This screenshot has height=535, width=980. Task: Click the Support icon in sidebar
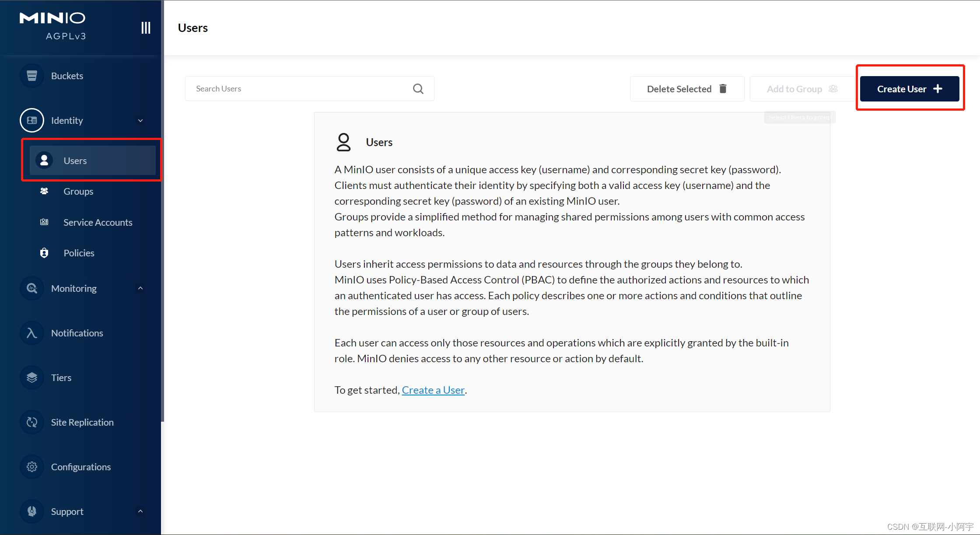coord(32,511)
